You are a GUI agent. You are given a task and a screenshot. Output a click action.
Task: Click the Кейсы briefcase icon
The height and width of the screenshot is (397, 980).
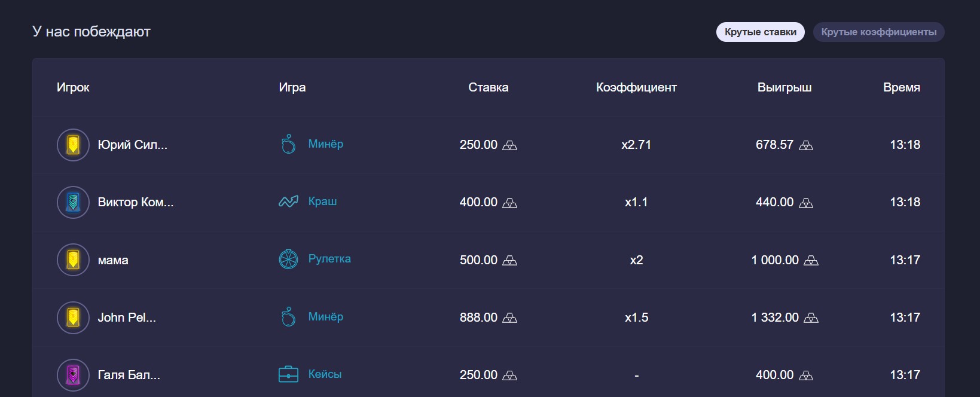pos(288,375)
